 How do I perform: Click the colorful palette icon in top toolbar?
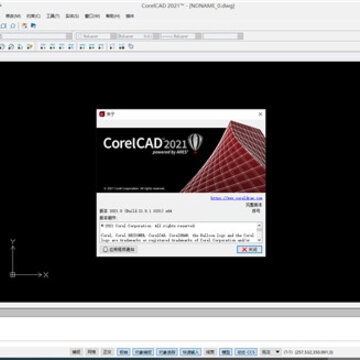24,26
